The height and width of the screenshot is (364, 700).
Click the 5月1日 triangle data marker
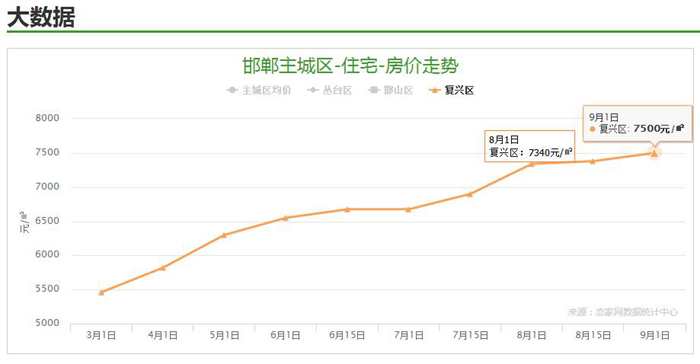(225, 235)
